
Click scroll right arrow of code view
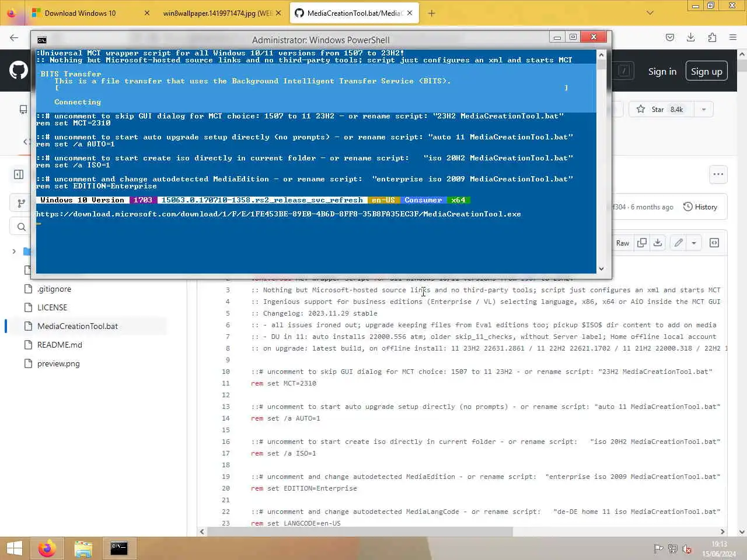pyautogui.click(x=722, y=531)
